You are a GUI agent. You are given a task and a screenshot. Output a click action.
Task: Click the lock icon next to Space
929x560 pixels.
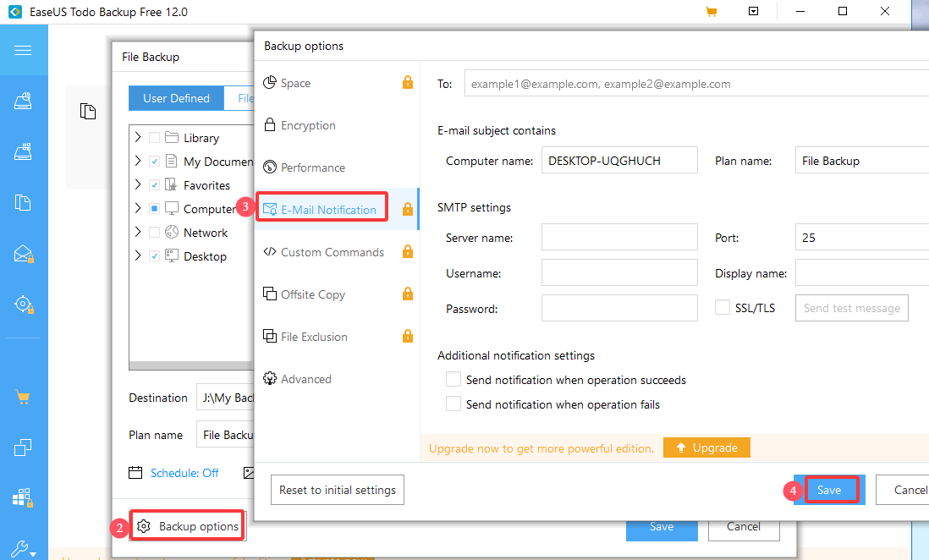point(408,82)
